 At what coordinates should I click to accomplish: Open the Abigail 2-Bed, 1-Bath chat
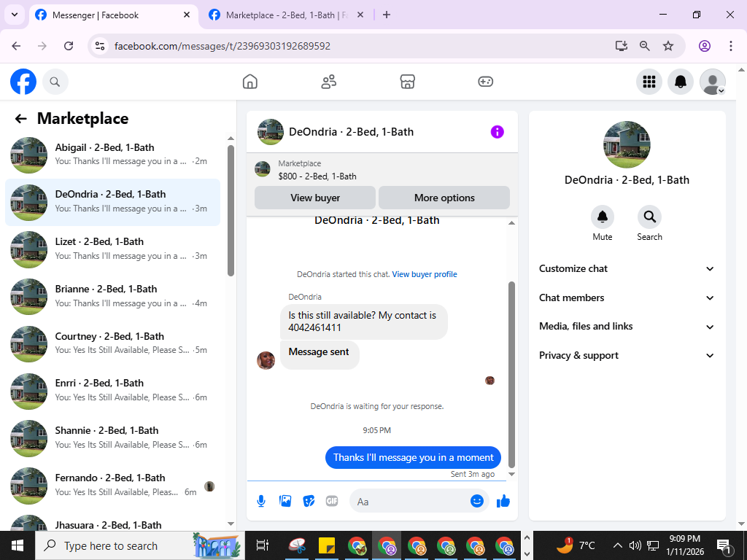[113, 155]
